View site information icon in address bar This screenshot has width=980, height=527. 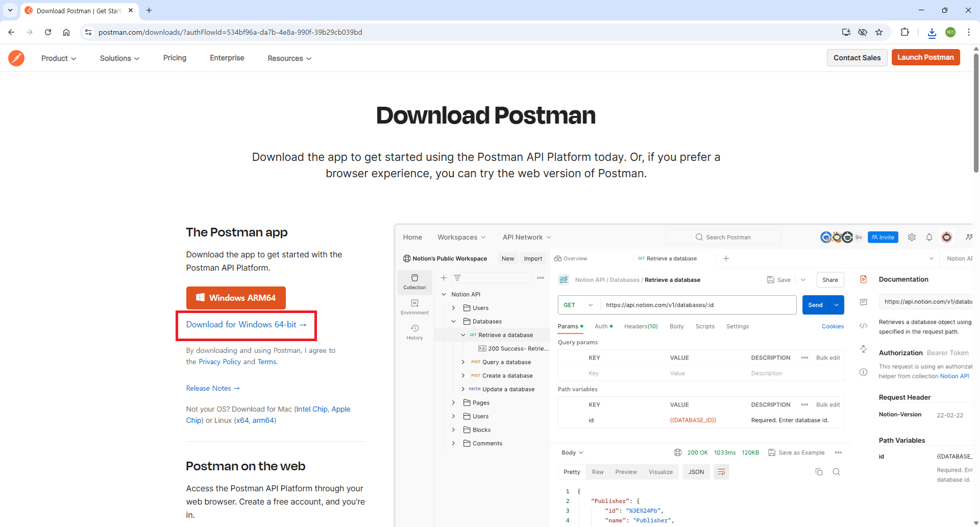(x=88, y=32)
